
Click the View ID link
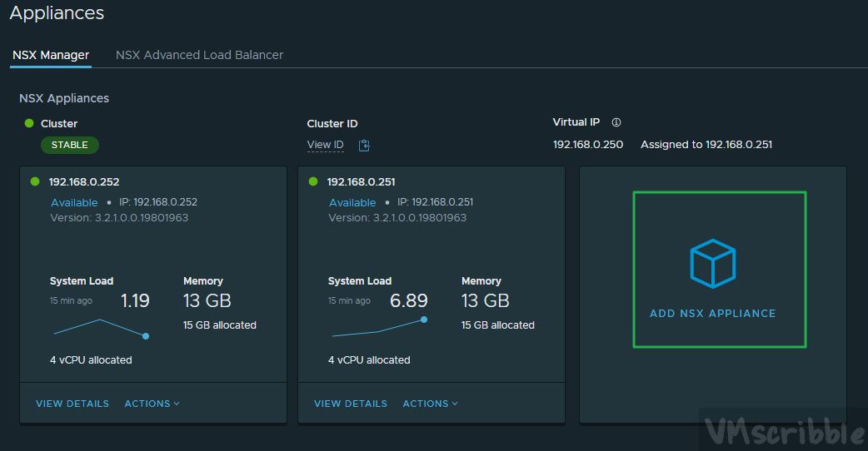[325, 145]
